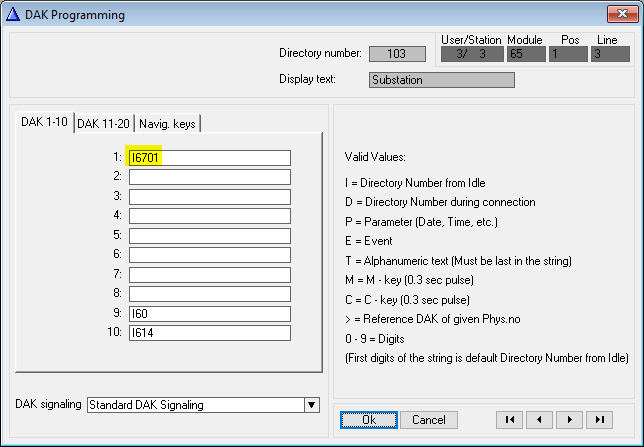Switch to the DAK 11-20 tab
This screenshot has width=644, height=447.
pos(104,124)
